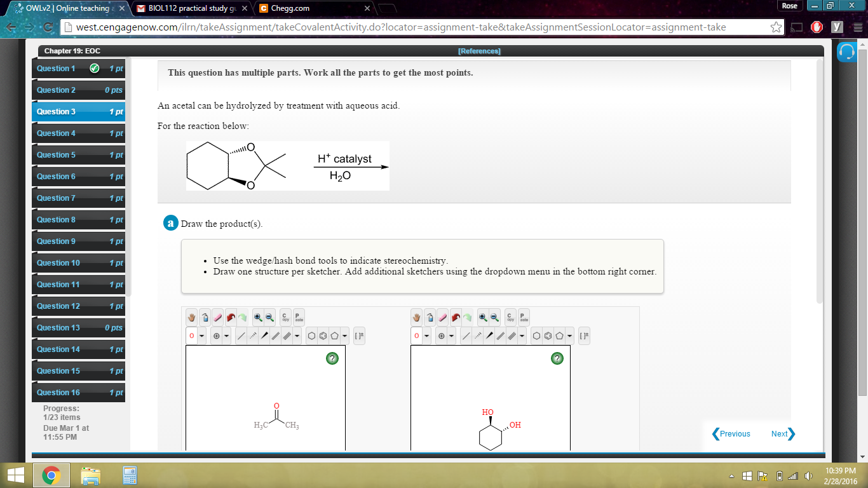
Task: Undo the last action in the right sketcher
Action: pyautogui.click(x=456, y=318)
